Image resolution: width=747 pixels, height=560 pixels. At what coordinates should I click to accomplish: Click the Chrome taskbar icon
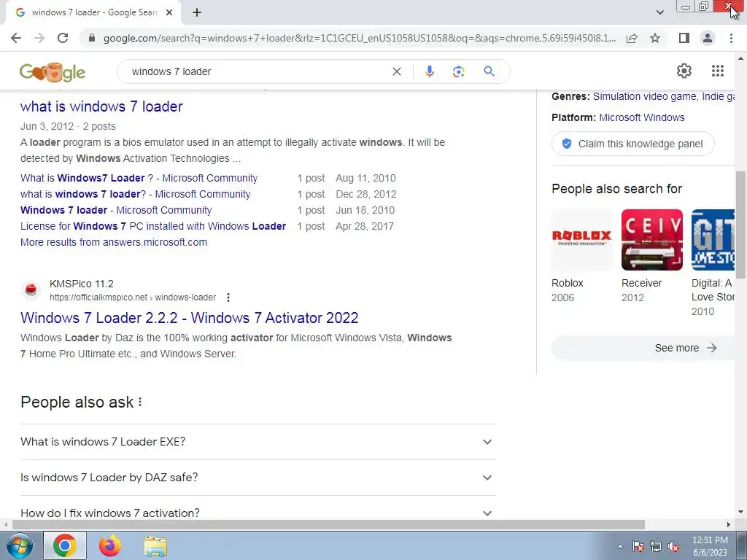[x=65, y=545]
